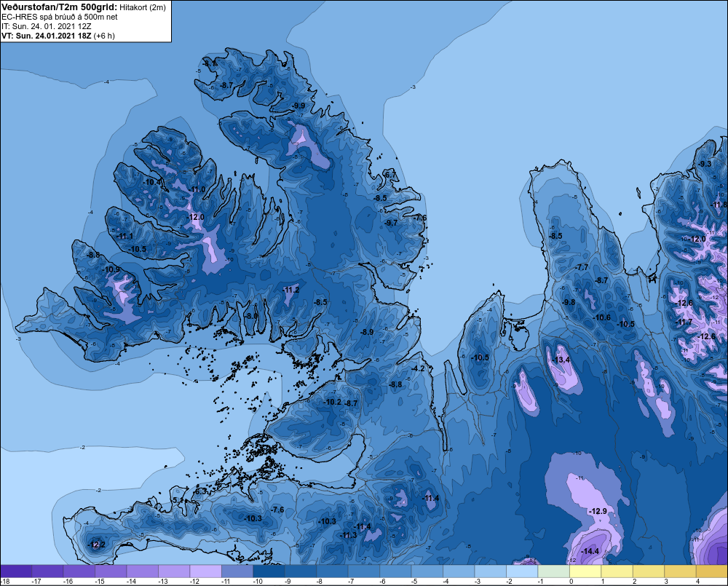Select the legend swatch between -11 and -10
The image size is (728, 586).
tap(237, 571)
